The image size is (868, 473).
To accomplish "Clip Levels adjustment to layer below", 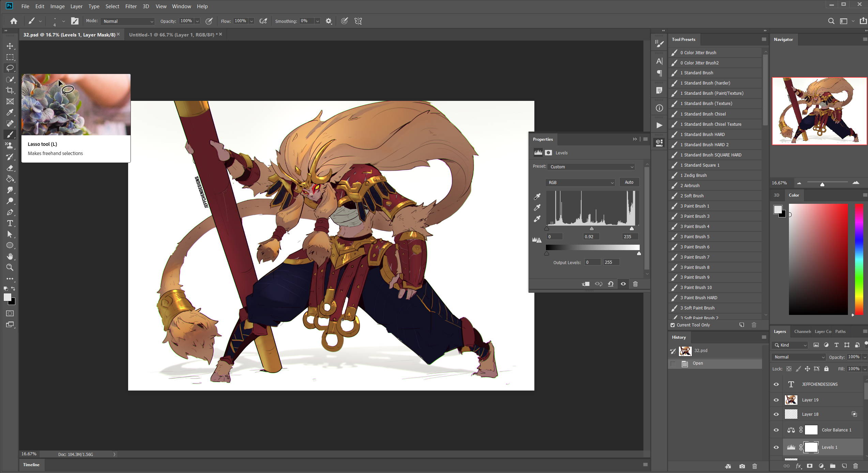I will click(x=586, y=284).
